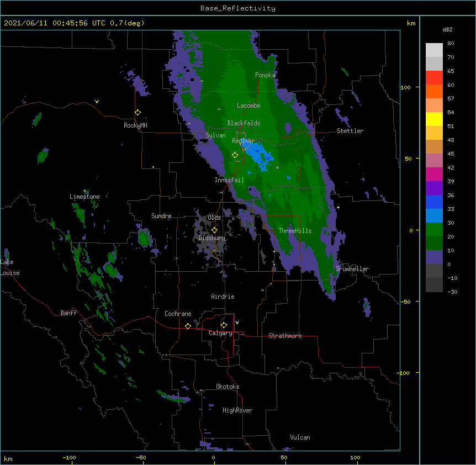Click the blue heavy-rain echo southeast of RedDeer
This screenshot has width=476, height=465.
258,155
